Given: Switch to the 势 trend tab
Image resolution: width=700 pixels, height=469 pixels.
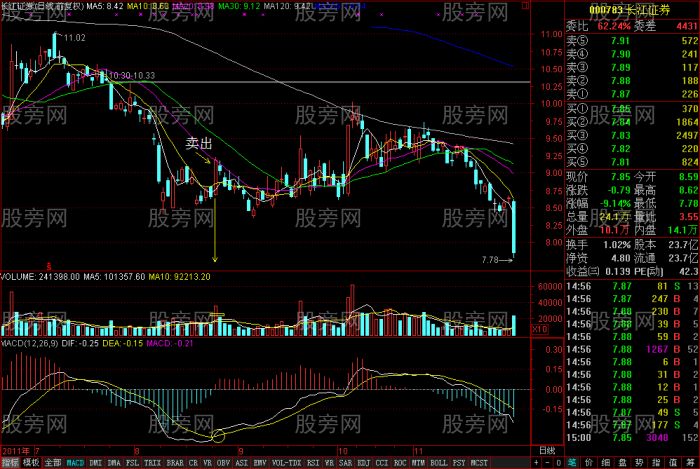Looking at the screenshot, I should pyautogui.click(x=640, y=463).
